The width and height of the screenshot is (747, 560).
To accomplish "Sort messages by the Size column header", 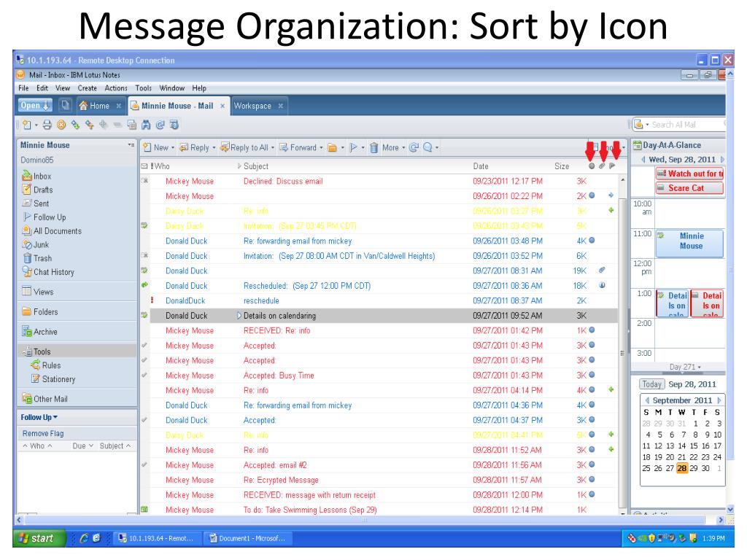I will pos(562,166).
